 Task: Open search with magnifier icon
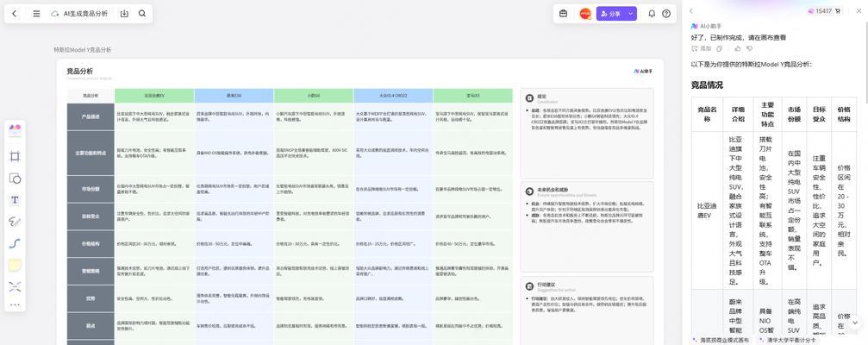pyautogui.click(x=142, y=14)
